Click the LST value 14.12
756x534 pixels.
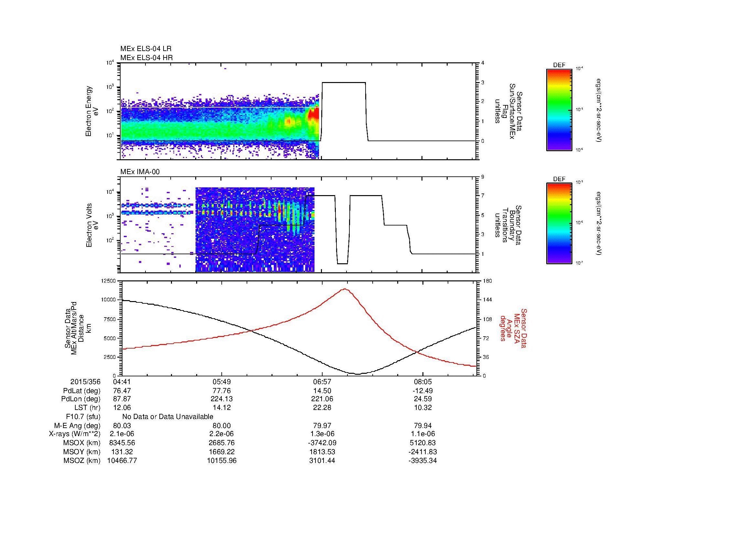click(x=222, y=407)
